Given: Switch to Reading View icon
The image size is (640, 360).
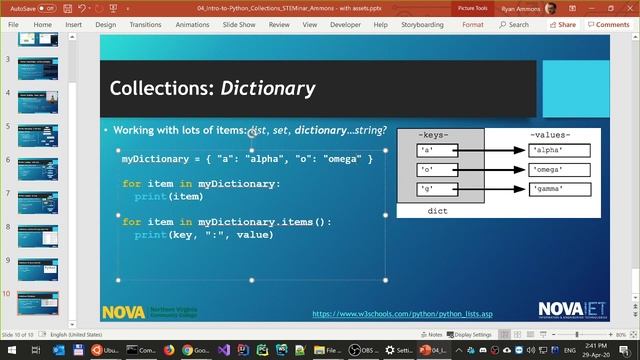Looking at the screenshot, I should [x=530, y=335].
